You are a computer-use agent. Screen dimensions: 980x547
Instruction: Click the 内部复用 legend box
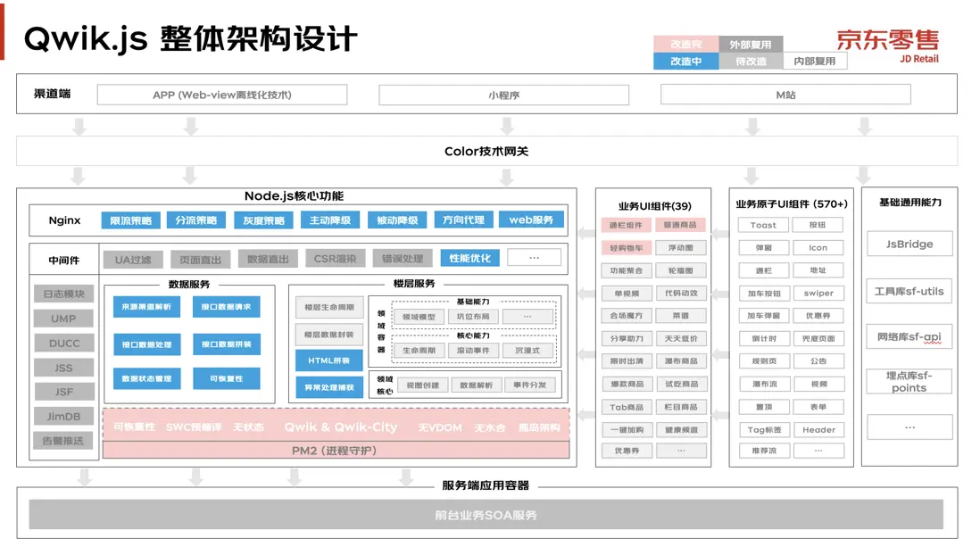tap(814, 62)
